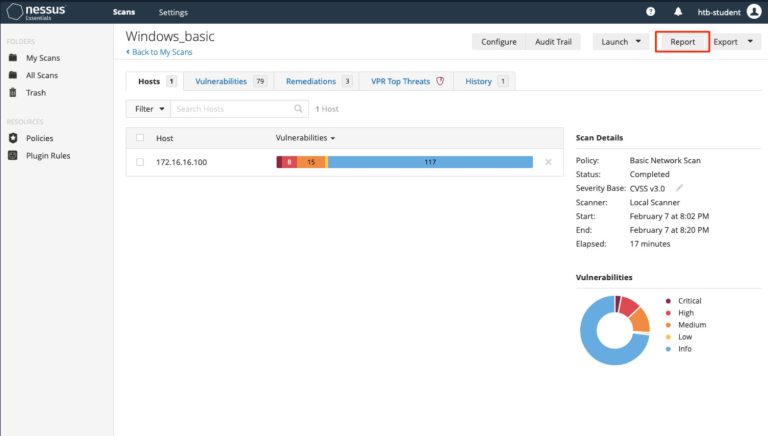The width and height of the screenshot is (768, 436).
Task: Edit Severity Base with pencil icon
Action: tap(680, 188)
